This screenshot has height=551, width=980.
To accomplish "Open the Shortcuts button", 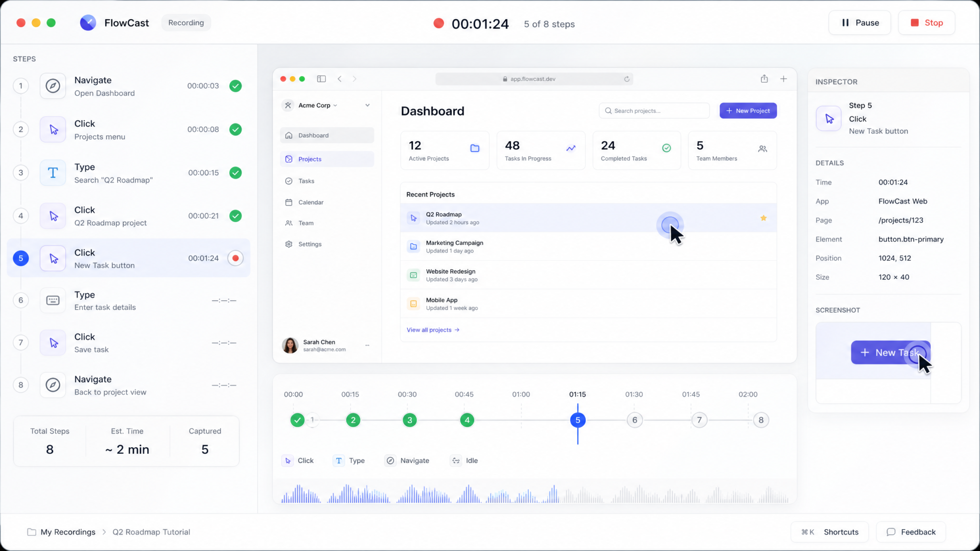I will (829, 532).
